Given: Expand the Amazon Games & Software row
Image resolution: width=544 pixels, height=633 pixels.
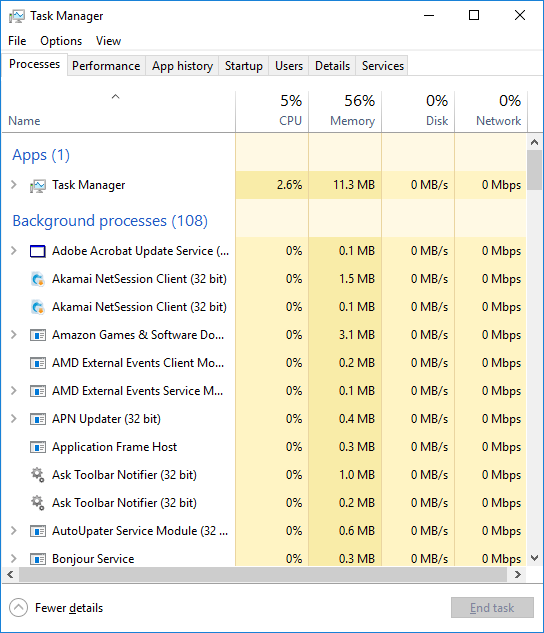Looking at the screenshot, I should 14,335.
